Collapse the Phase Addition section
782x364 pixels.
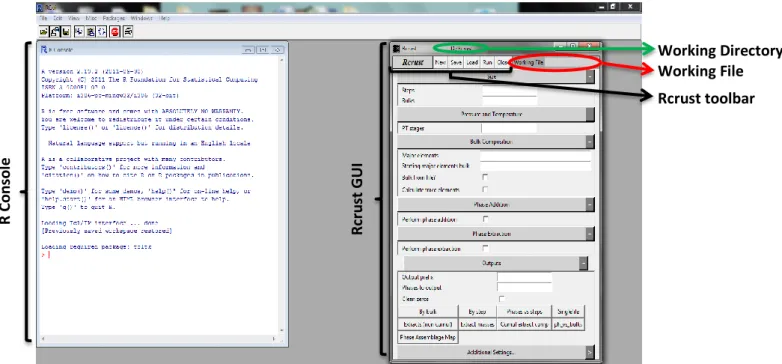click(x=590, y=204)
